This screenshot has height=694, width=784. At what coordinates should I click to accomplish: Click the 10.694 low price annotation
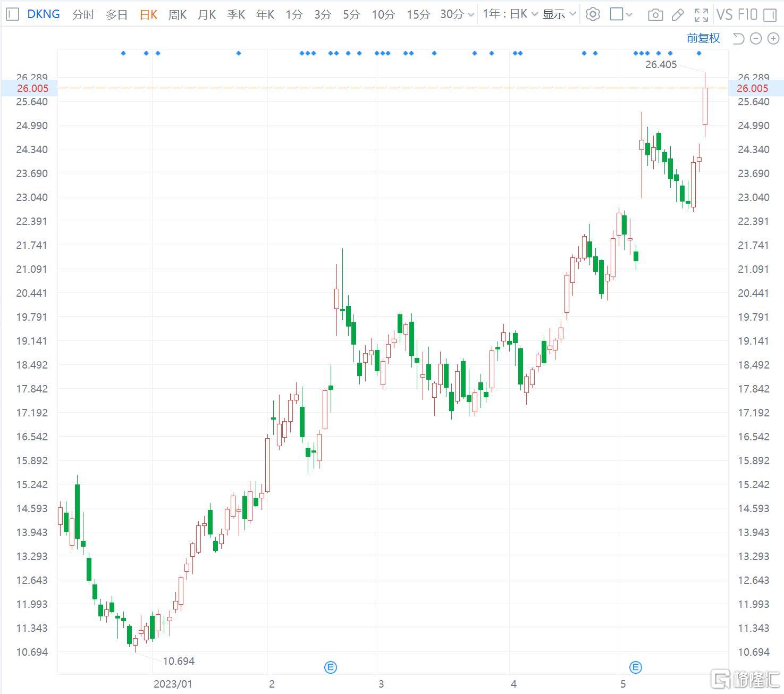[x=179, y=661]
